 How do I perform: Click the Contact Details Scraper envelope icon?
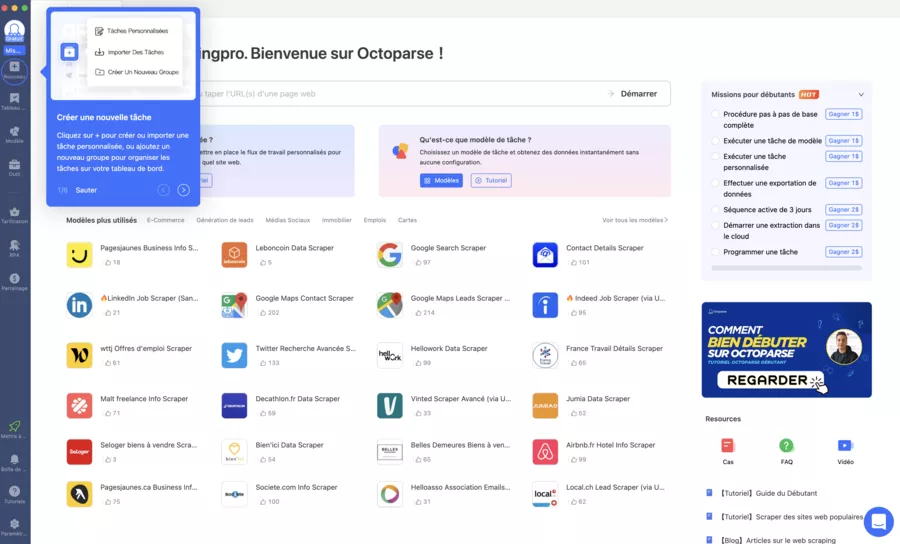[x=545, y=255]
